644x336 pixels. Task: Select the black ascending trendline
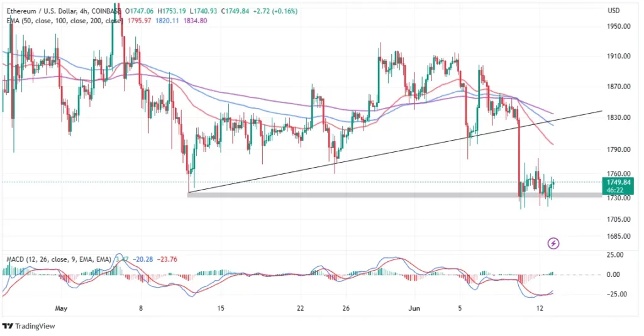395,151
